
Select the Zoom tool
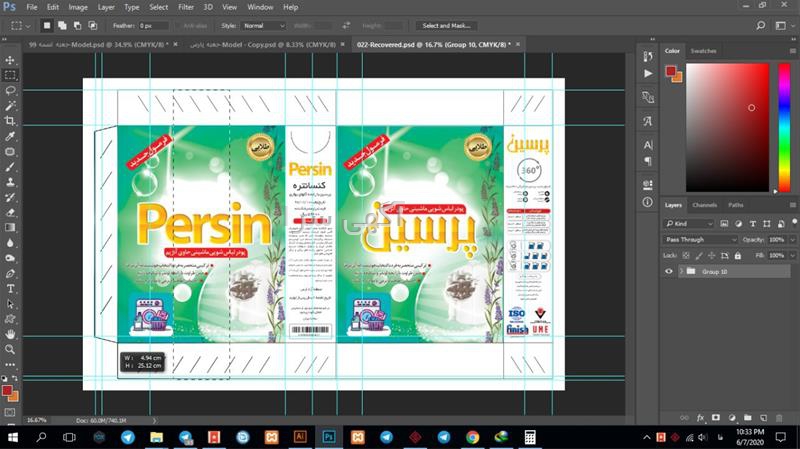tap(10, 349)
